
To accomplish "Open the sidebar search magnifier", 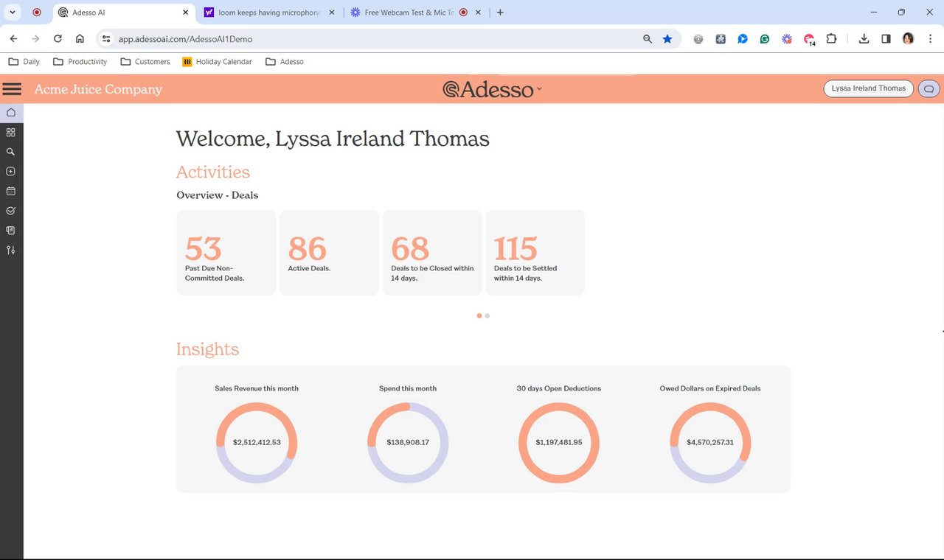I will coord(11,152).
